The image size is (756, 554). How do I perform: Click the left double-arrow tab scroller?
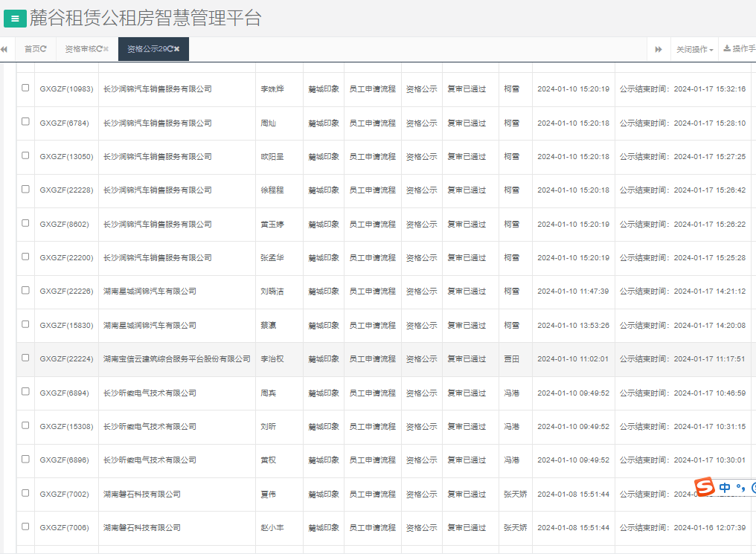(x=4, y=49)
